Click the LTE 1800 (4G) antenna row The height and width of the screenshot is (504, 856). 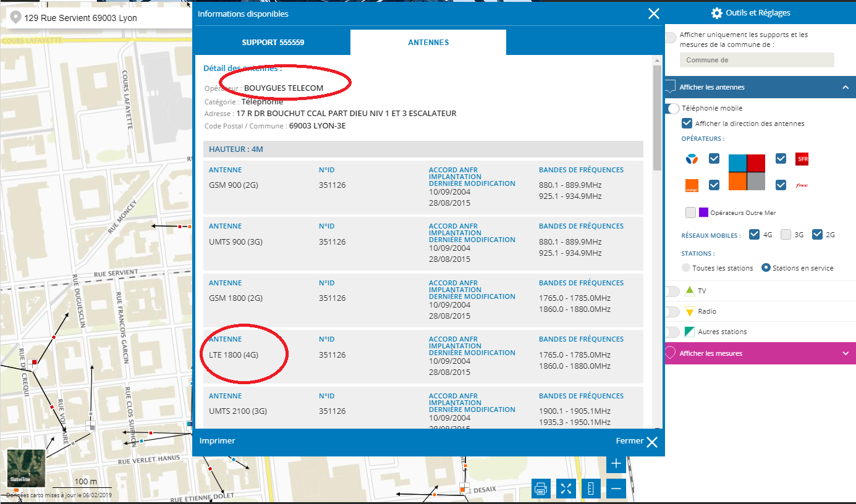pos(423,356)
